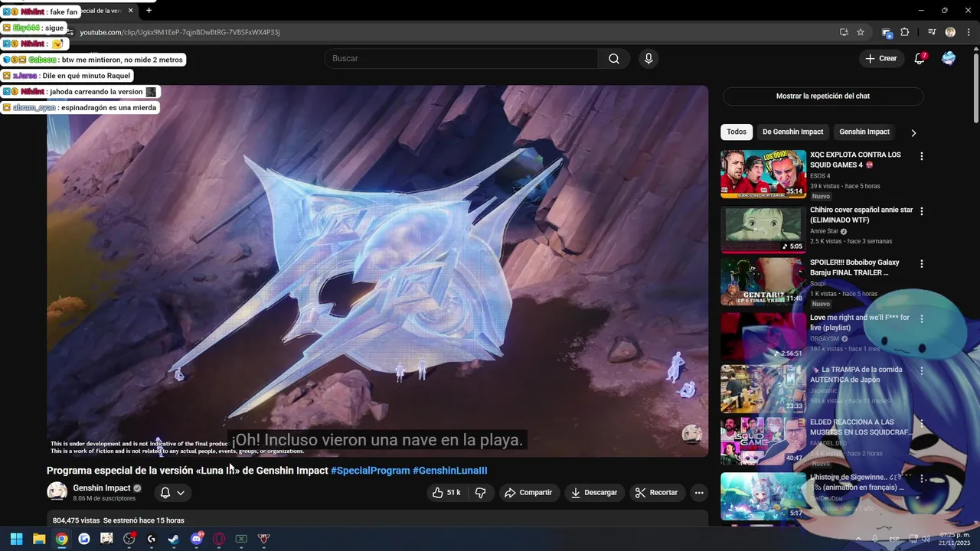Open the SPOILER Boboiboy Galaxy thumbnail
This screenshot has width=980, height=551.
coord(763,282)
